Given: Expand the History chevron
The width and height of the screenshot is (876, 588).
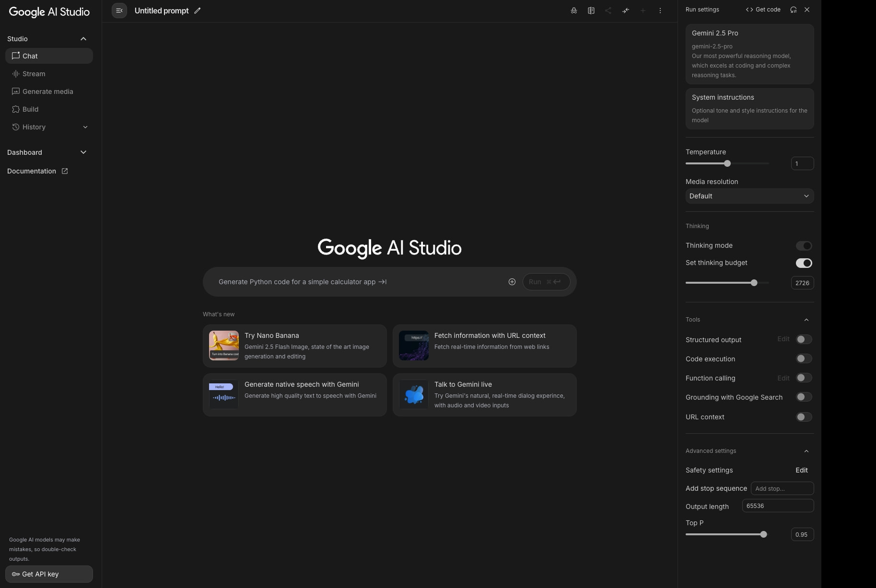Looking at the screenshot, I should pyautogui.click(x=85, y=127).
